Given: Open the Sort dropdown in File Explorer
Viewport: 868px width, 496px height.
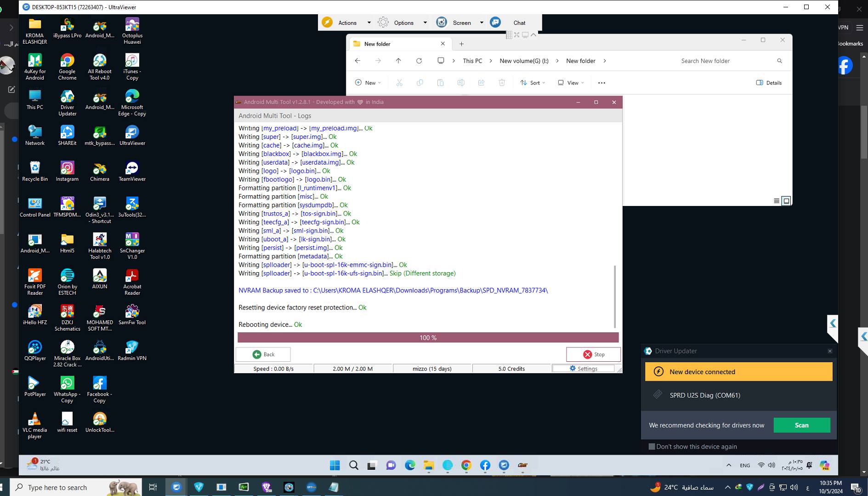Looking at the screenshot, I should click(x=533, y=83).
